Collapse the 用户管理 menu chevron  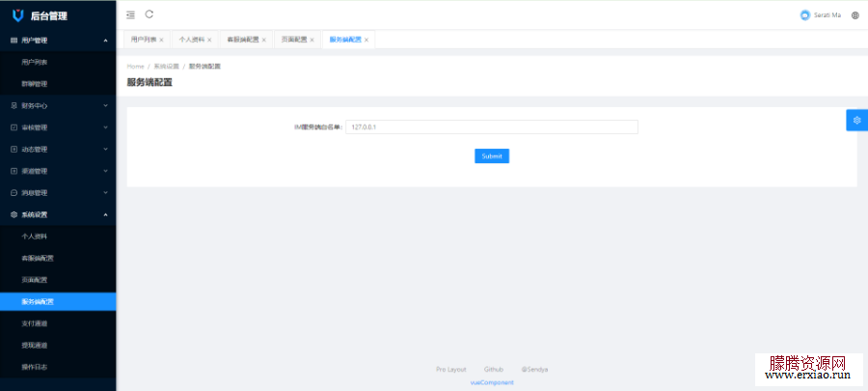105,41
